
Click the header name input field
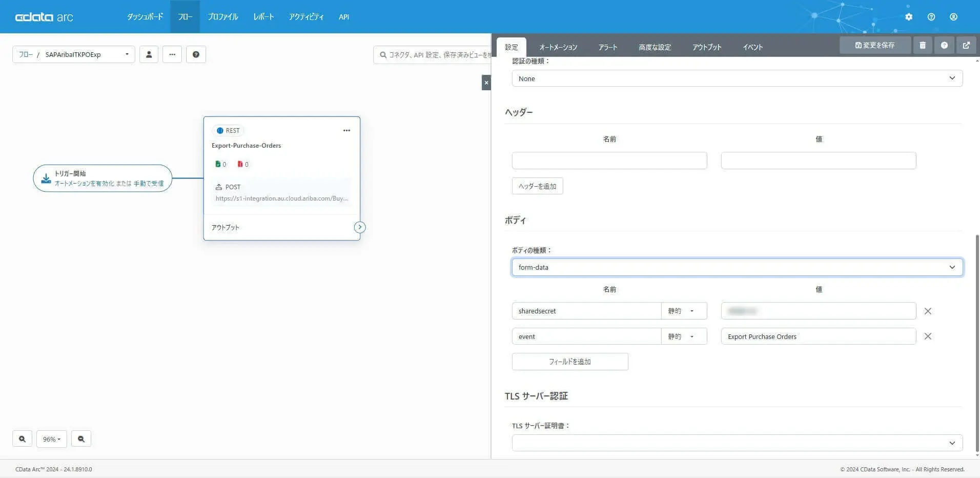(x=609, y=161)
